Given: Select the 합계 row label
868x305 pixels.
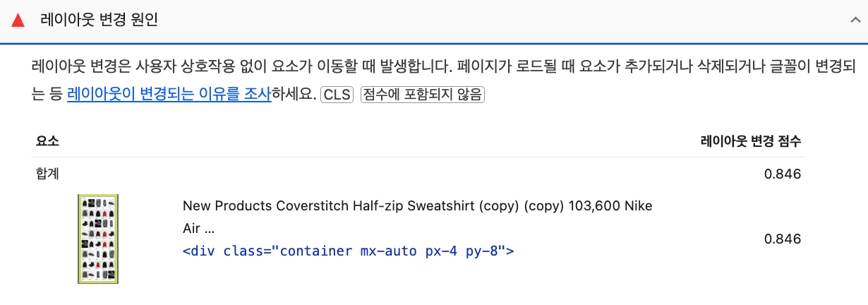Looking at the screenshot, I should [47, 174].
